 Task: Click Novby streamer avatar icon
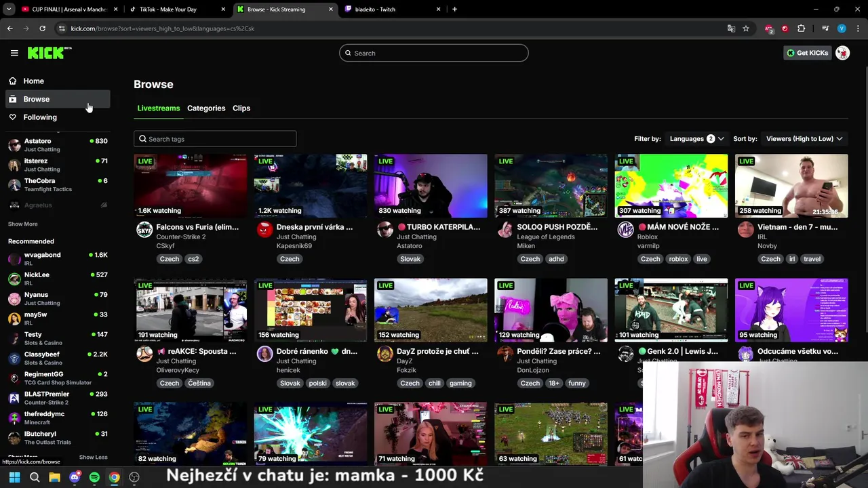(745, 230)
